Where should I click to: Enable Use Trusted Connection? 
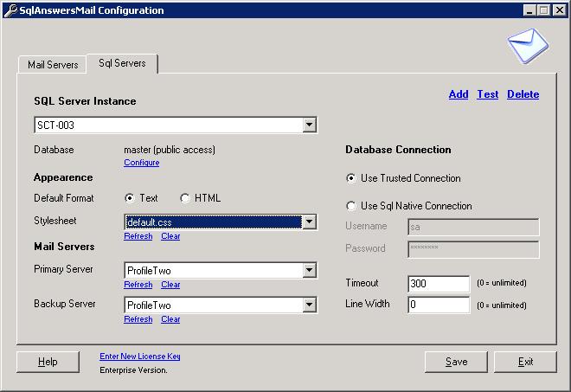point(351,178)
